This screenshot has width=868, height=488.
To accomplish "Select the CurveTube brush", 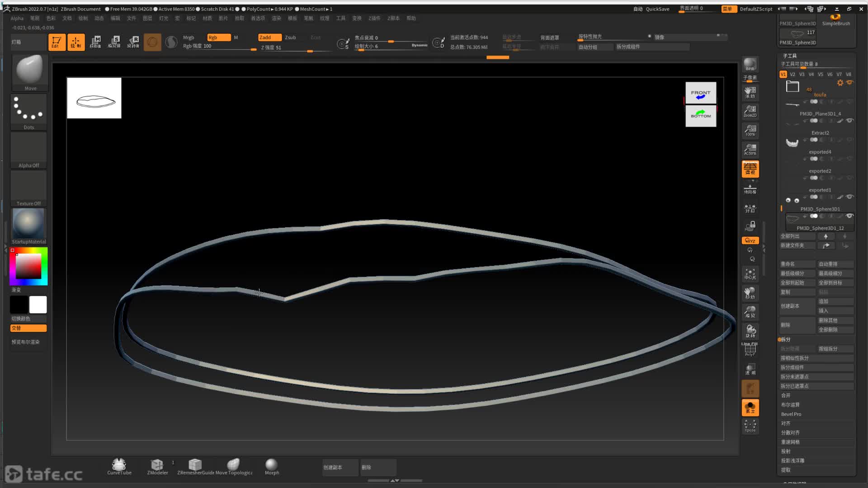I will coord(119,467).
